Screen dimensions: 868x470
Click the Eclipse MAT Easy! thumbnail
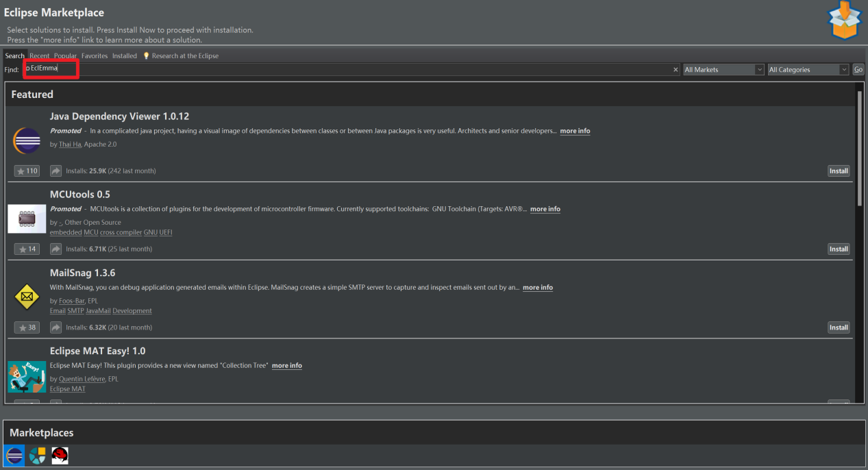point(27,376)
